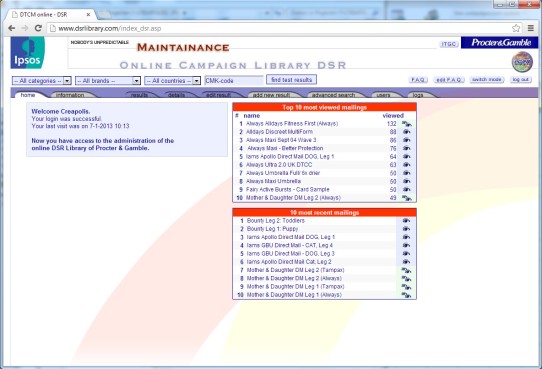Click view icon for Mother & Daughter DM Leg 1 (Tampax)
This screenshot has height=369, width=542.
[x=406, y=287]
